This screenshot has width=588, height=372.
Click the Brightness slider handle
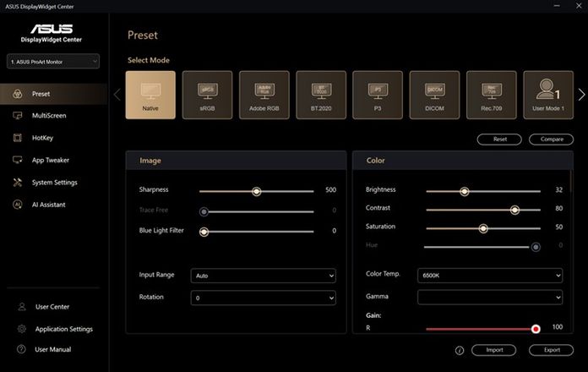coord(465,191)
